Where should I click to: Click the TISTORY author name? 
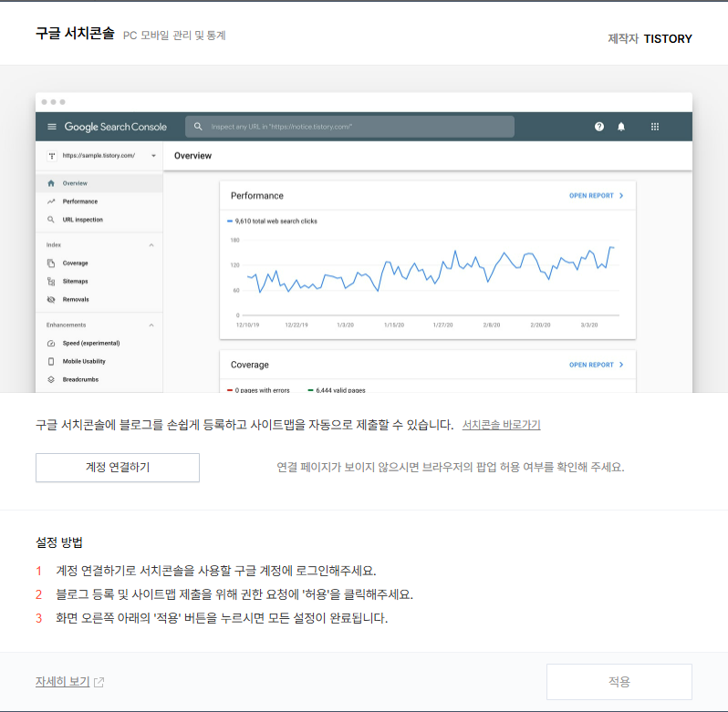point(668,38)
